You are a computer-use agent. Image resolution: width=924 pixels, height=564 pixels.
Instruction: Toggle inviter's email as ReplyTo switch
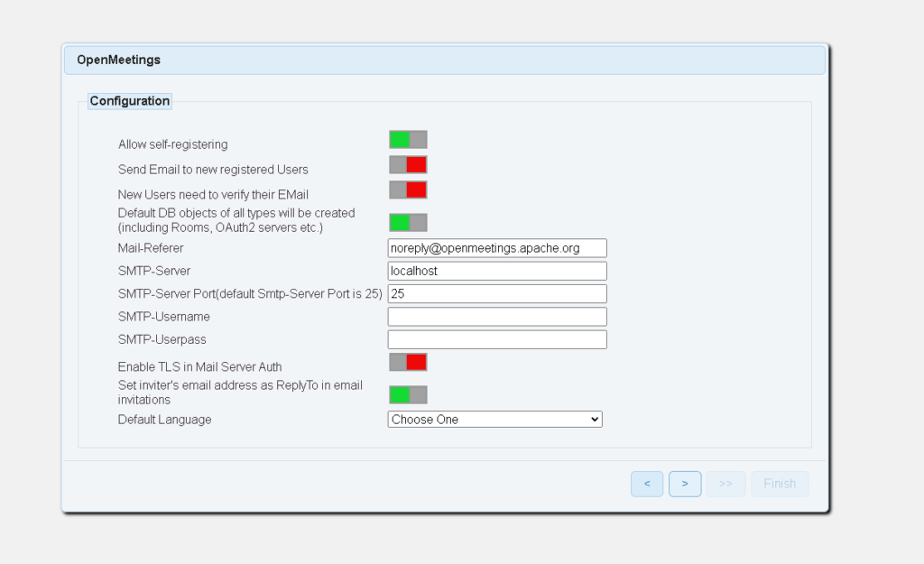click(x=408, y=394)
